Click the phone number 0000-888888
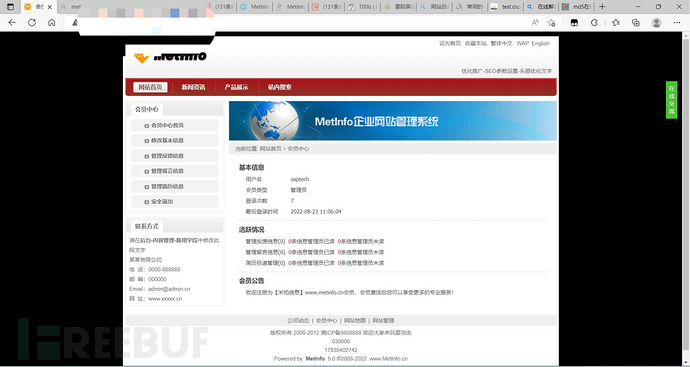This screenshot has width=690, height=367. (164, 269)
